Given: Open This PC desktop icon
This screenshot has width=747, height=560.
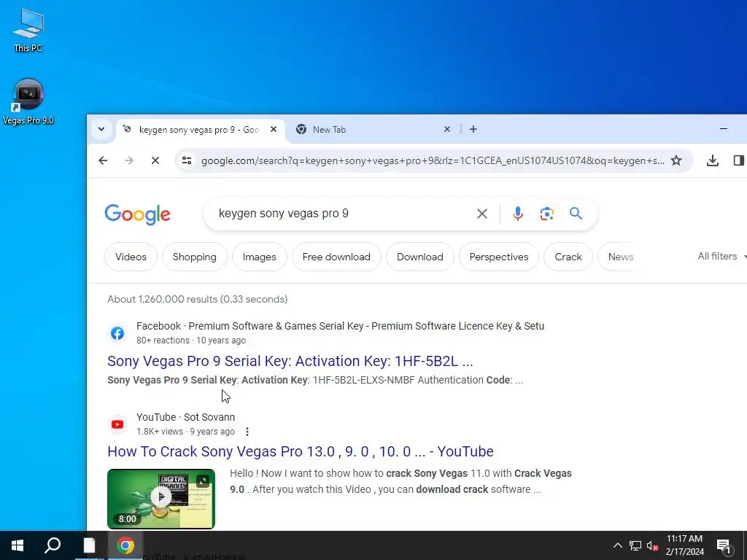Looking at the screenshot, I should tap(28, 30).
